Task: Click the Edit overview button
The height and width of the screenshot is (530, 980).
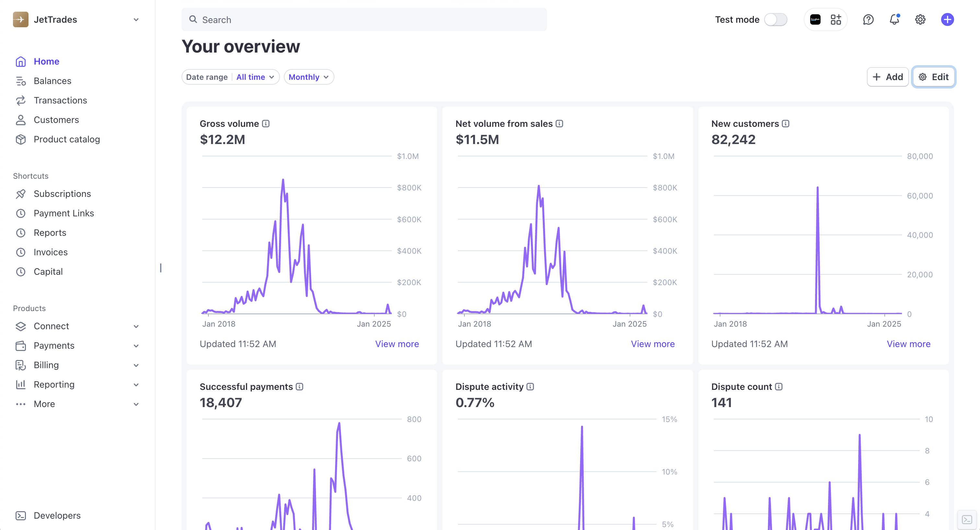Action: [933, 77]
